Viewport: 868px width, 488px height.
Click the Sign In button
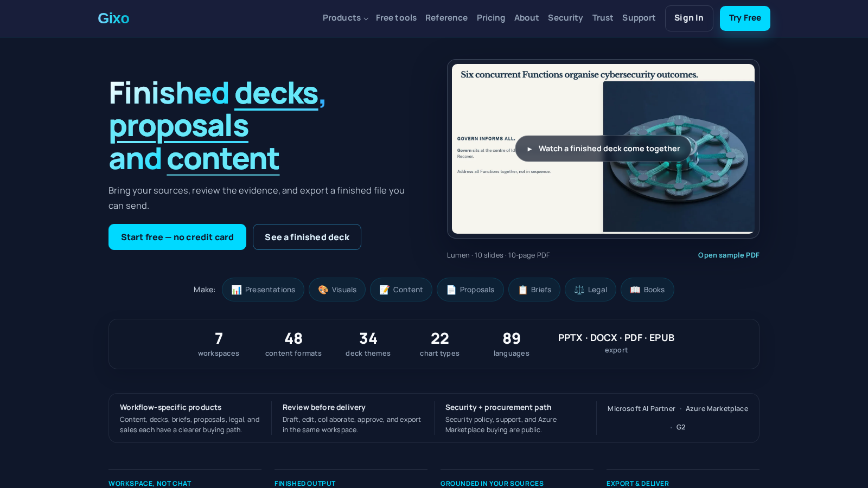(x=689, y=18)
